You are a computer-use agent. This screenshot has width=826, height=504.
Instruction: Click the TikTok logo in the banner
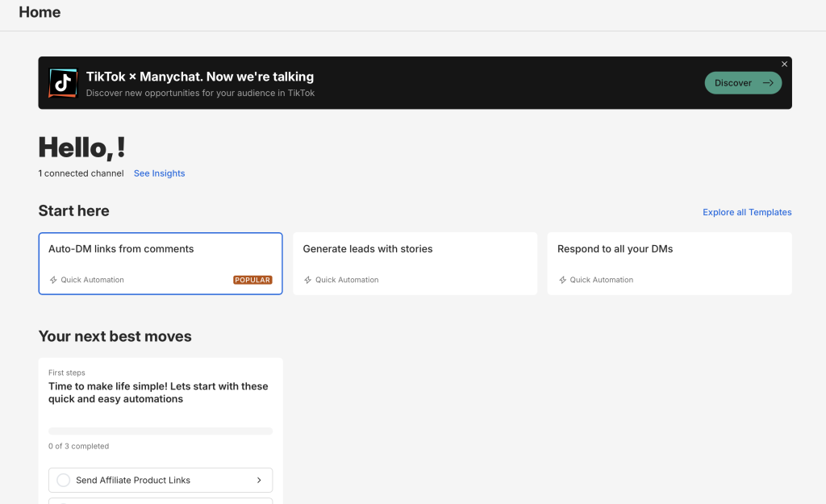pyautogui.click(x=63, y=83)
